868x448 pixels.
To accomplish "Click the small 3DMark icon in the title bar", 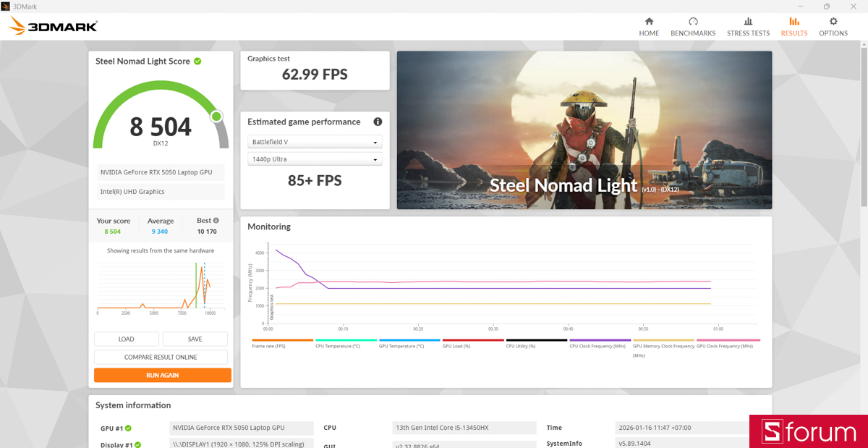I will [x=7, y=6].
